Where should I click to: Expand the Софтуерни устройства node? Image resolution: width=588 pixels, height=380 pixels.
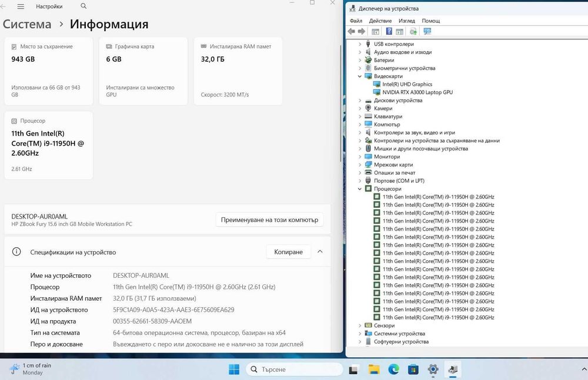pos(360,341)
